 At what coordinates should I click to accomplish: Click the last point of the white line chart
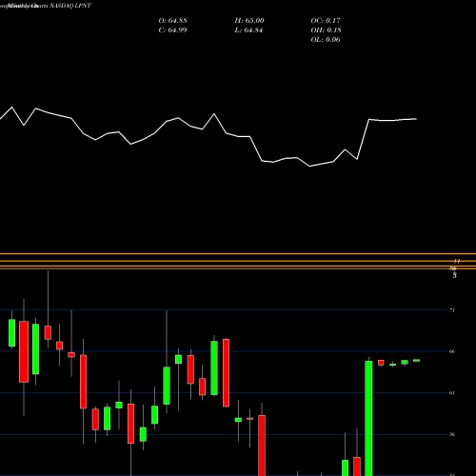[416, 119]
